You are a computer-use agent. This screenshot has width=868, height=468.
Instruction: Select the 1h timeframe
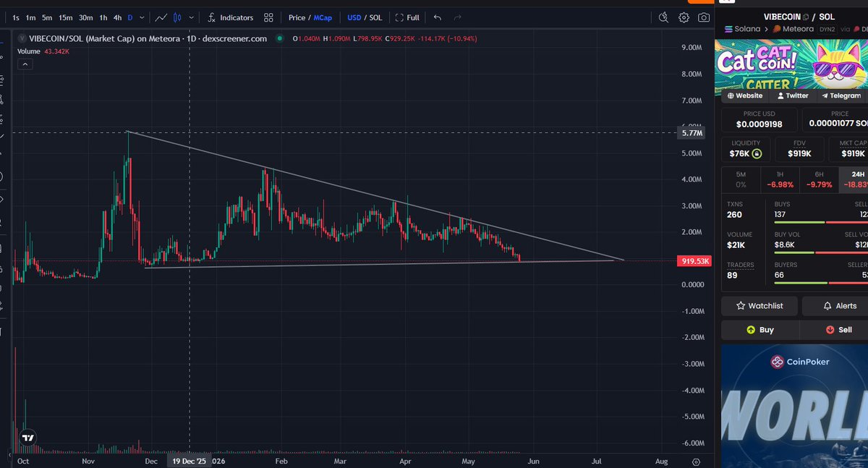point(103,17)
